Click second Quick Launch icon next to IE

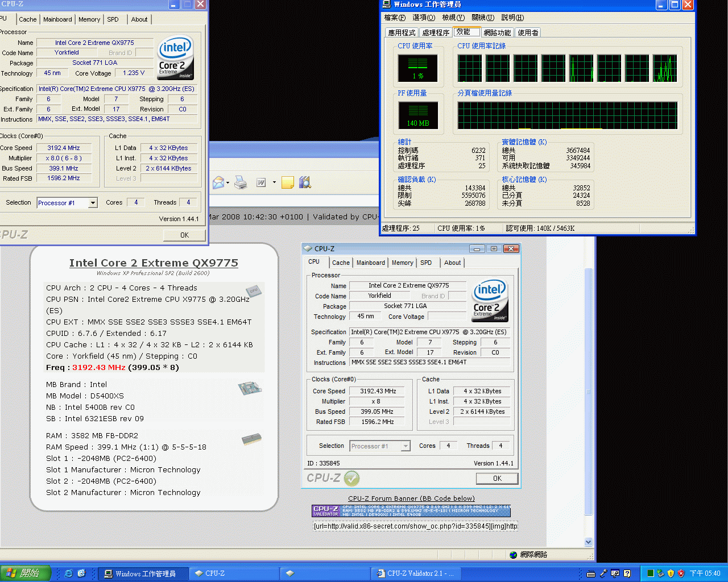(81, 573)
